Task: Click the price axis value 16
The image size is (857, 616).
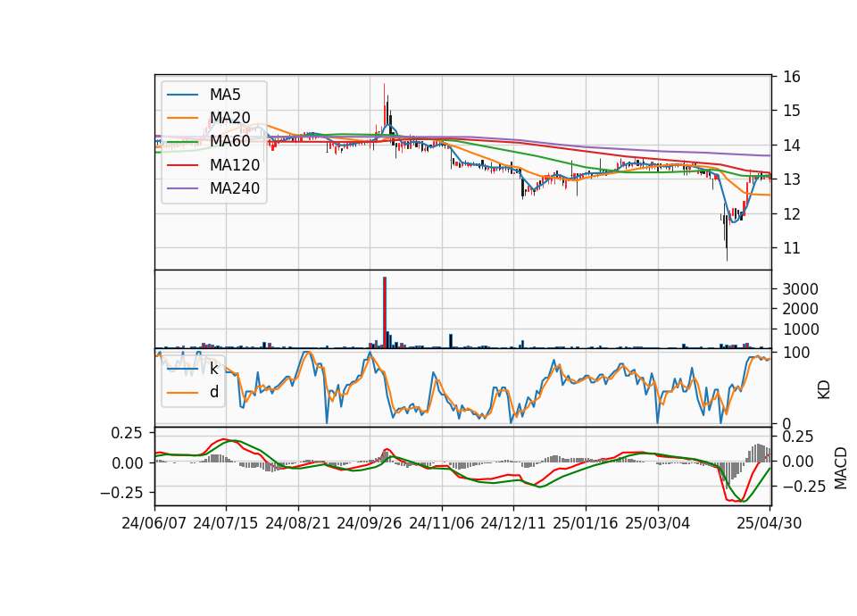Action: tap(792, 77)
